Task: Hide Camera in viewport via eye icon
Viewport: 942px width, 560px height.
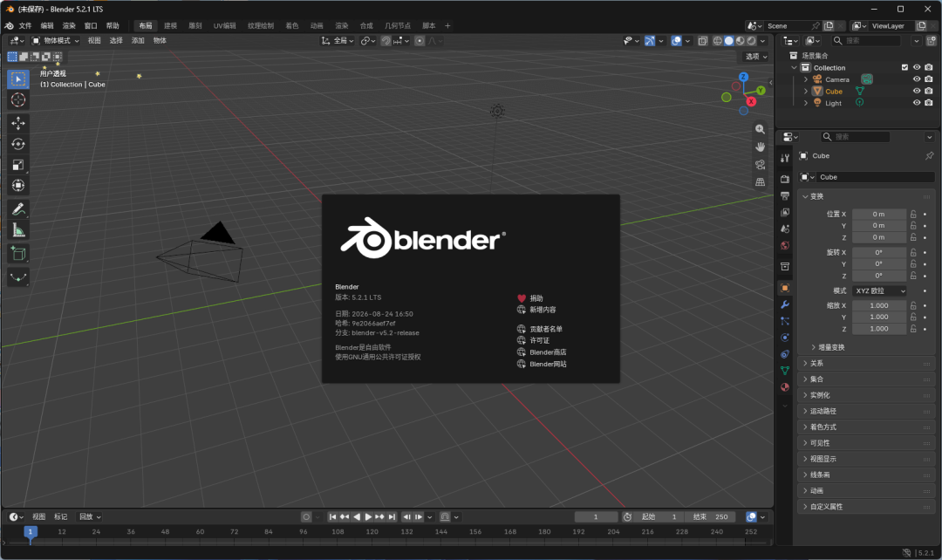Action: point(917,79)
